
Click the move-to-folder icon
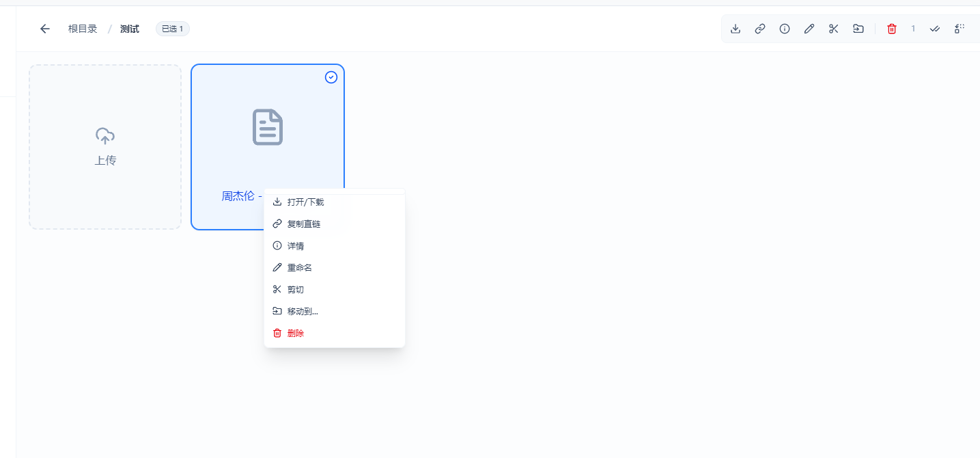858,29
